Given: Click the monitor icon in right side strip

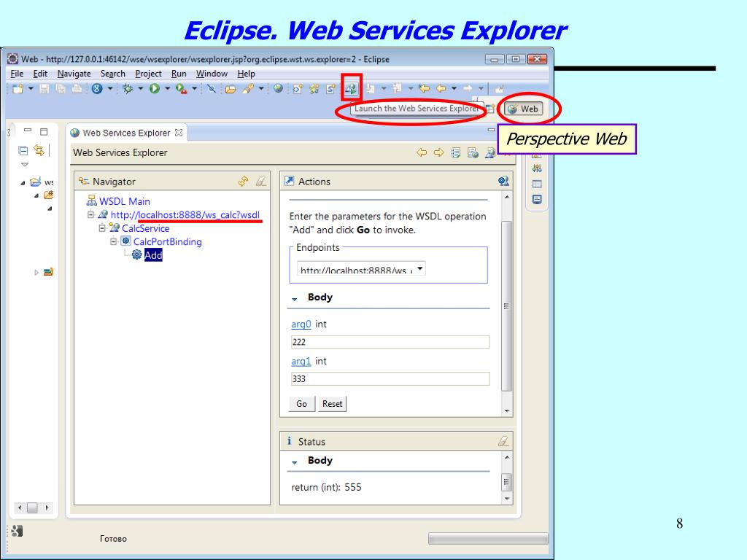Looking at the screenshot, I should pos(537,200).
